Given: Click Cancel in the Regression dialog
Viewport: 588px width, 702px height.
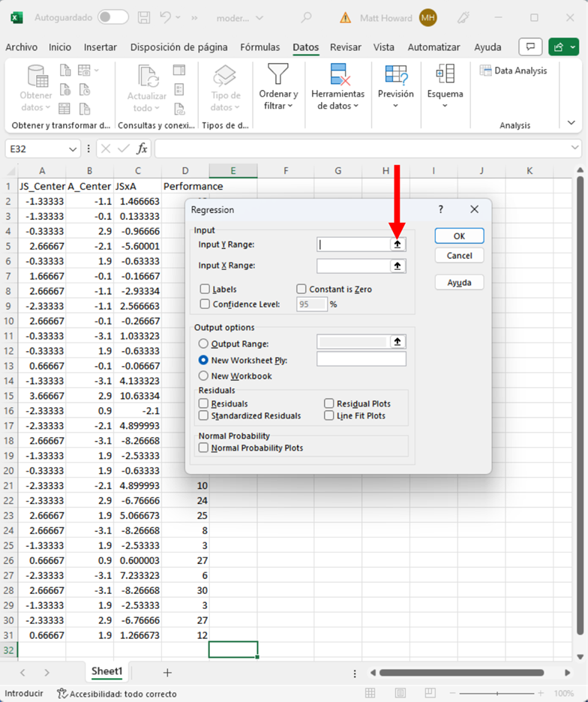Looking at the screenshot, I should click(459, 256).
